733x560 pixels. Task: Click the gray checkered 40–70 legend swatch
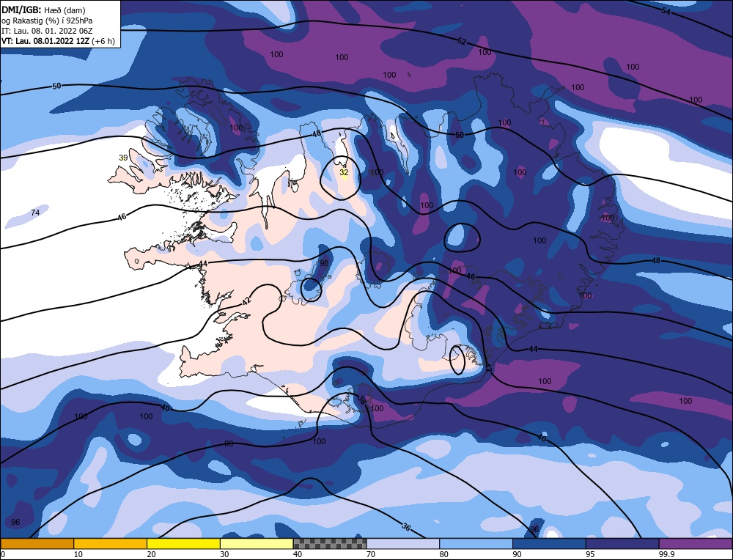(x=330, y=544)
